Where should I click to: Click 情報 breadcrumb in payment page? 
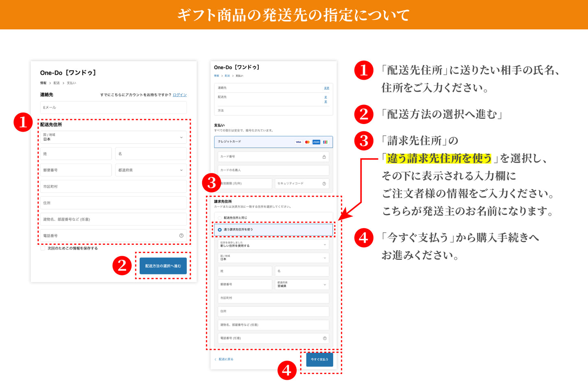216,76
